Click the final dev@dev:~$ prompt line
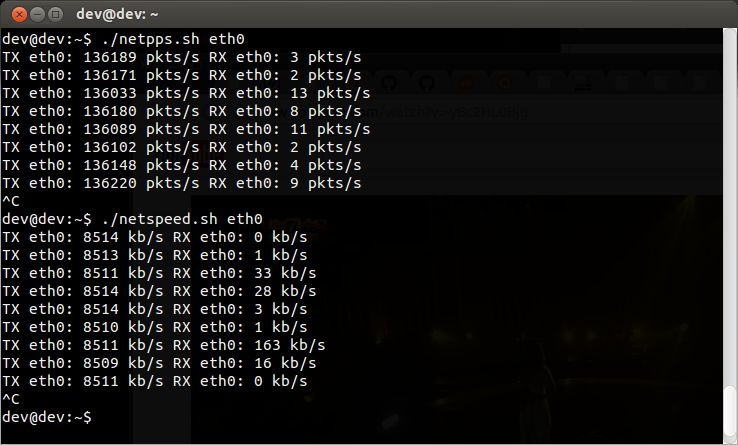 (x=47, y=417)
